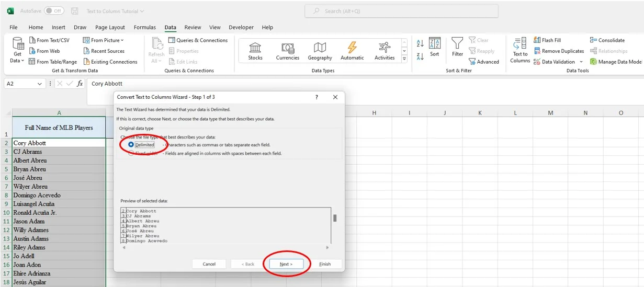Select the Currencies data type
644x287 pixels.
point(287,51)
